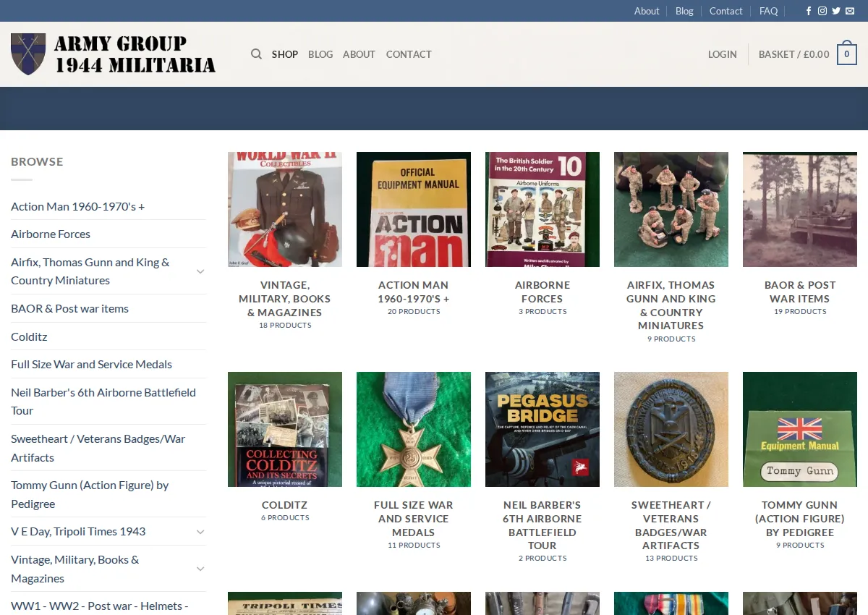This screenshot has height=615, width=868.
Task: Click Action Man Equipment Manual thumbnail
Action: 414,209
